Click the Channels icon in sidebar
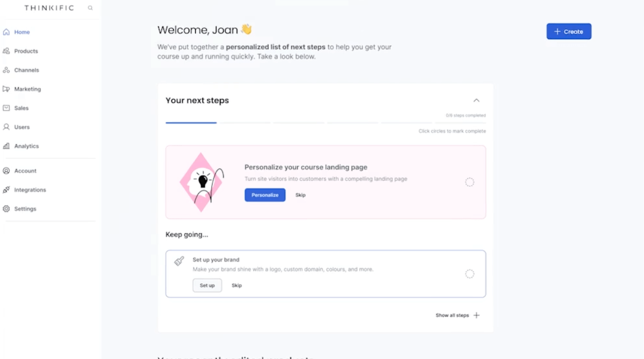644x359 pixels. point(6,70)
